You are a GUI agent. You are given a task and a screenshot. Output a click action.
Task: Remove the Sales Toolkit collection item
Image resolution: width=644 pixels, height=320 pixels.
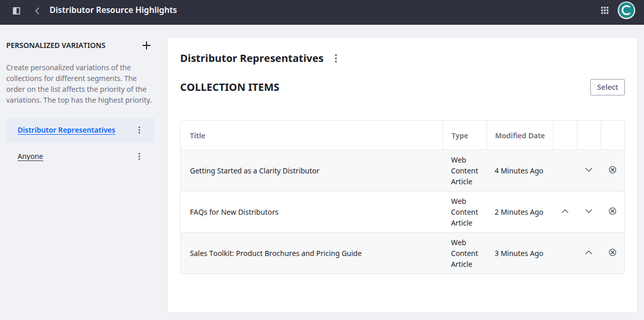pos(613,252)
